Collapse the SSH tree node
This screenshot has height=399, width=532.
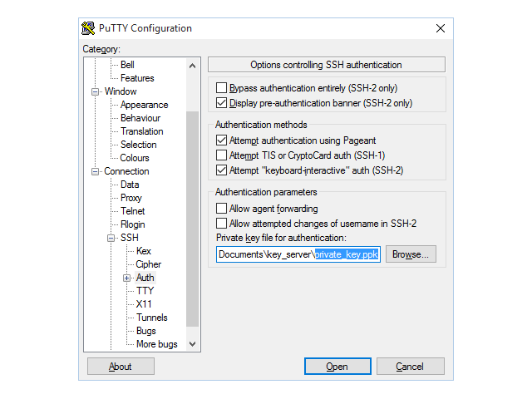point(111,239)
